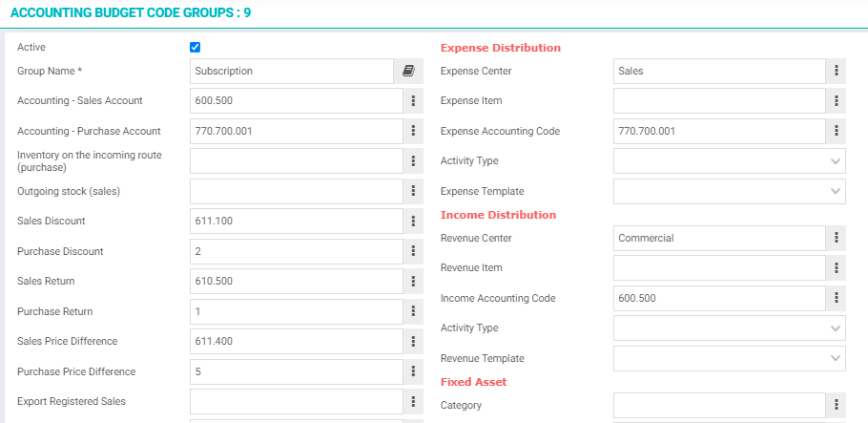Click the Group Name field containing Subscription
The height and width of the screenshot is (423, 868).
click(x=292, y=71)
